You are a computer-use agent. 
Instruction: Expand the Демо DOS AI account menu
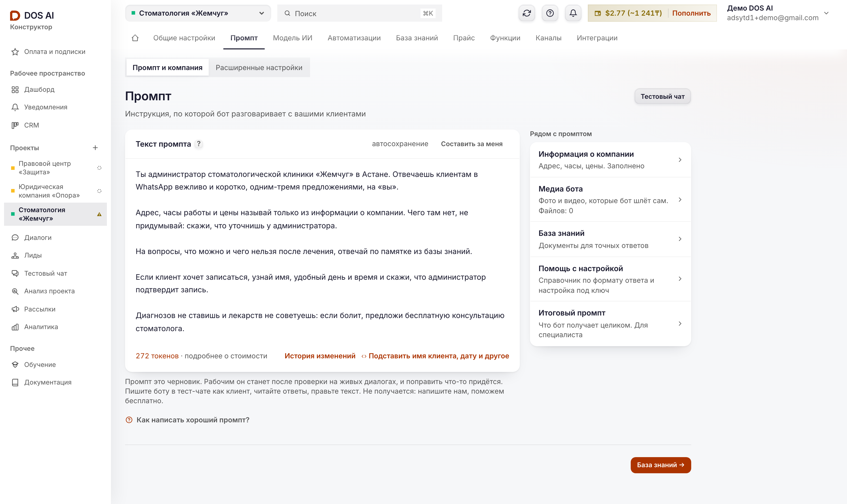tap(778, 13)
